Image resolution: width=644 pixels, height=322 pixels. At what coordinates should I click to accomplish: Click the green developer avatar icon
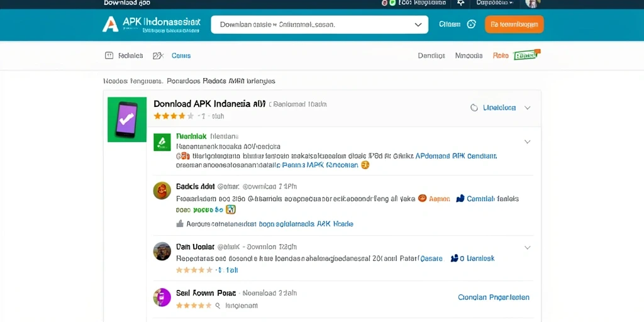pyautogui.click(x=162, y=142)
